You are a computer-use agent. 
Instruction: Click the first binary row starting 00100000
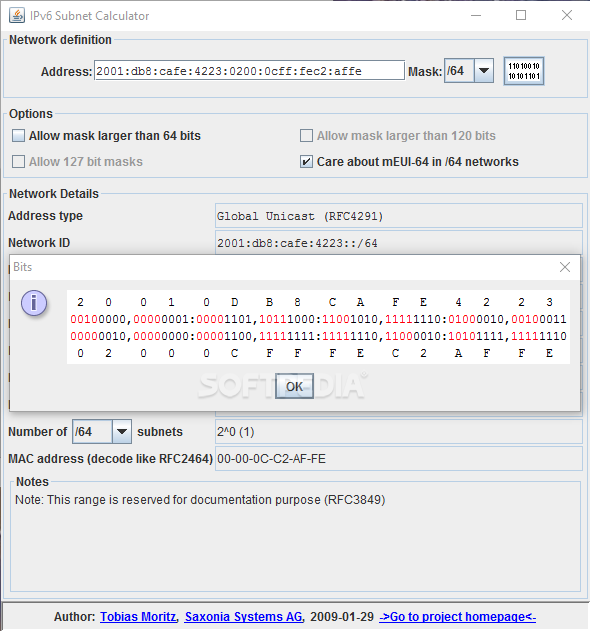coord(318,320)
